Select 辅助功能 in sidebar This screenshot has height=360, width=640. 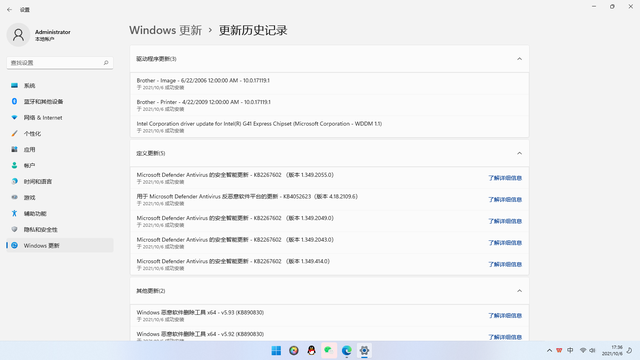click(x=60, y=213)
